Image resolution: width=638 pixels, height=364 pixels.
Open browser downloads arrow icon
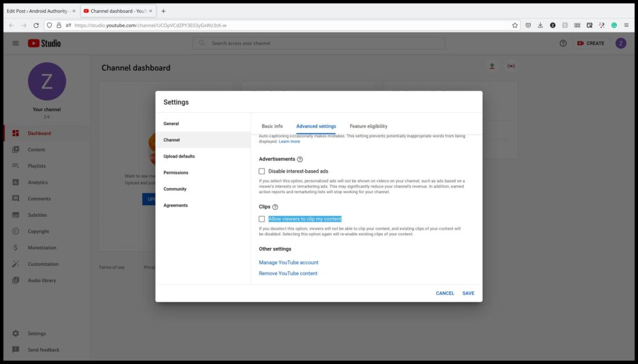(540, 25)
